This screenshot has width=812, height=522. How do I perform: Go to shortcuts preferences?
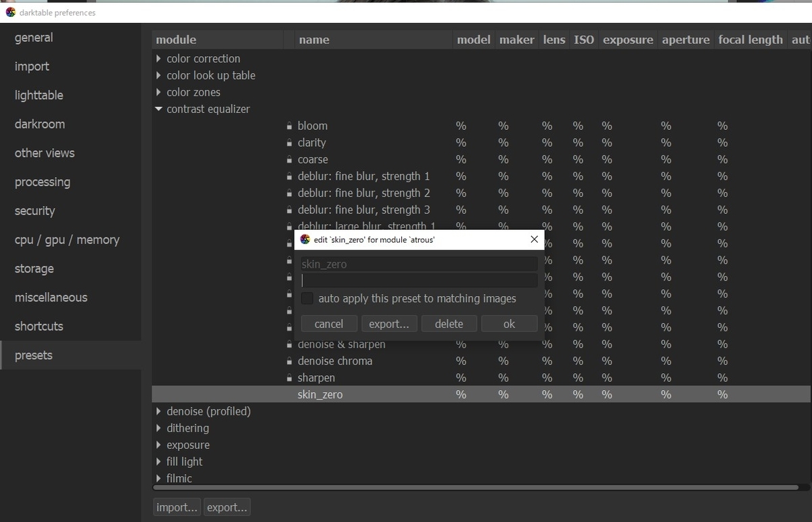(x=70, y=326)
